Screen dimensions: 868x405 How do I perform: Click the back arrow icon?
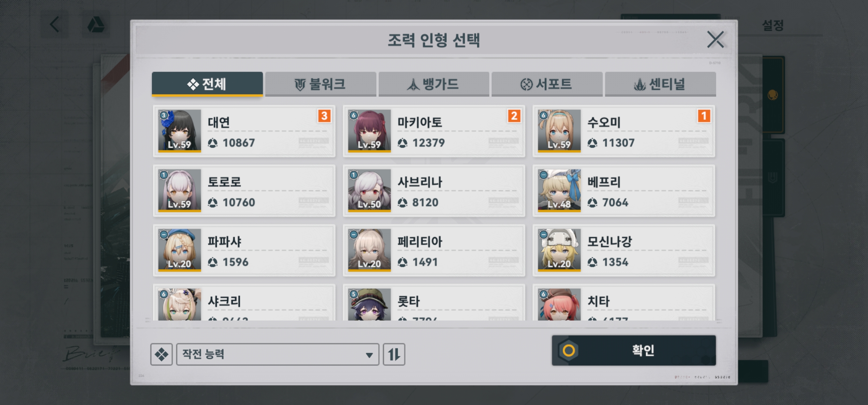click(x=55, y=25)
